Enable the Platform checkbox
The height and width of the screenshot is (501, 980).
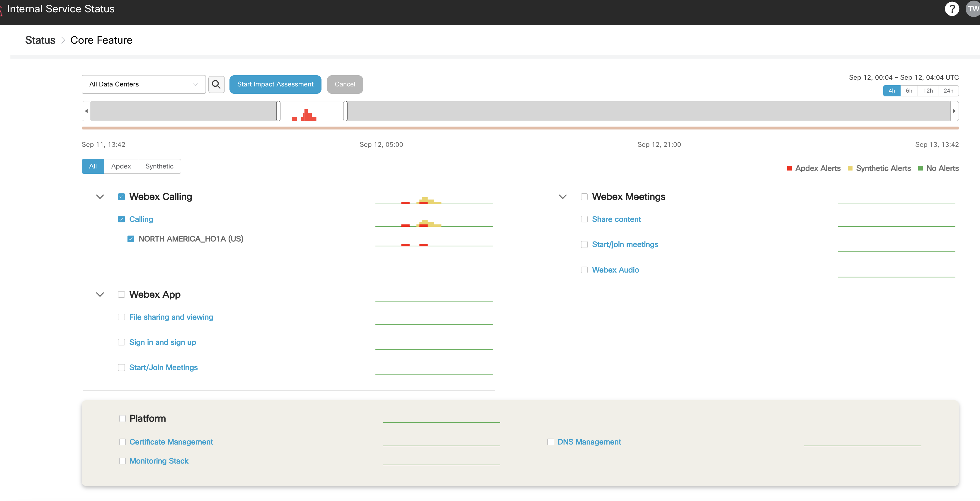(x=122, y=418)
